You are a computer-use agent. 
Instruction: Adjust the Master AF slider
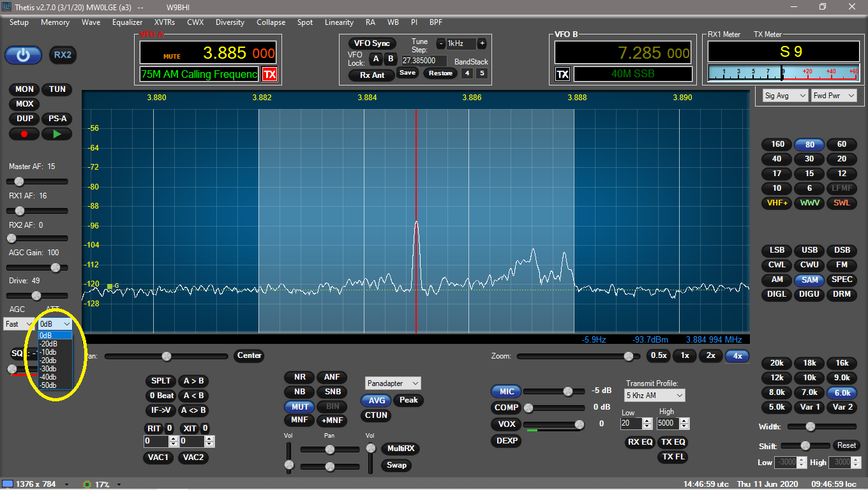click(38, 182)
